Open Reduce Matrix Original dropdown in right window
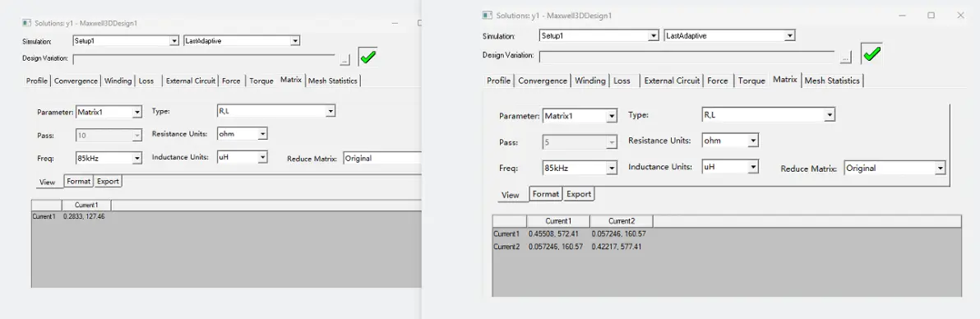The width and height of the screenshot is (980, 319). click(x=940, y=169)
